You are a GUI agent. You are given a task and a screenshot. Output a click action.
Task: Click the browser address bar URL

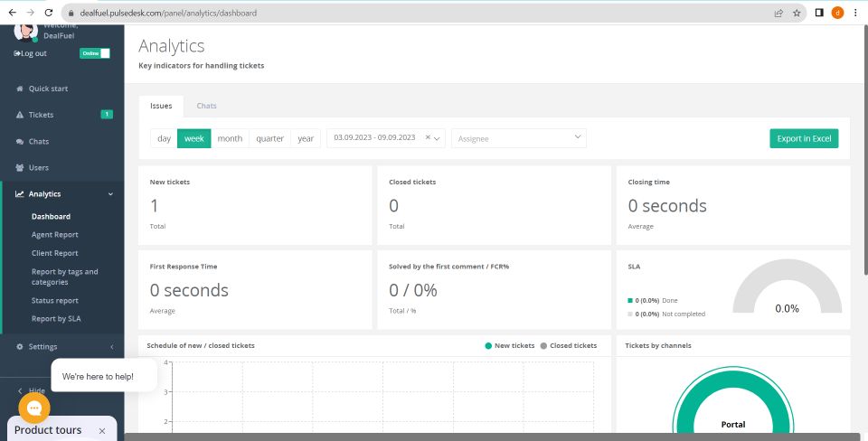point(168,13)
